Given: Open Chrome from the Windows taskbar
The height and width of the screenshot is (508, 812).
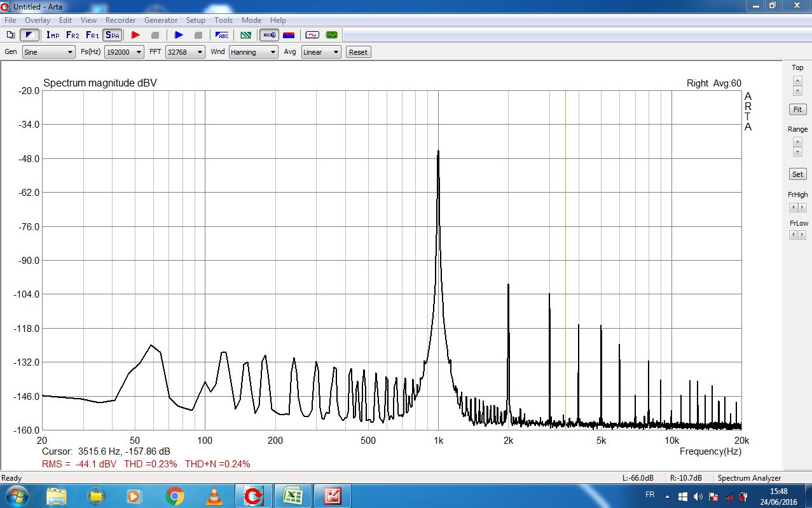Looking at the screenshot, I should tap(175, 496).
